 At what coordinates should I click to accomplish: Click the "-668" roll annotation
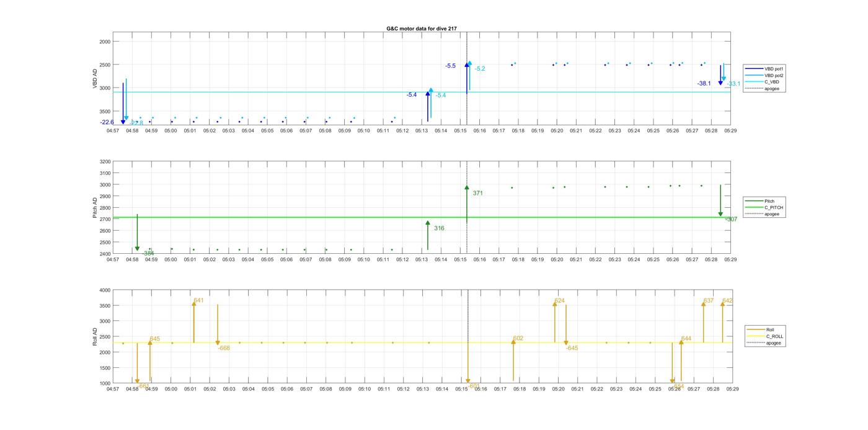(224, 348)
